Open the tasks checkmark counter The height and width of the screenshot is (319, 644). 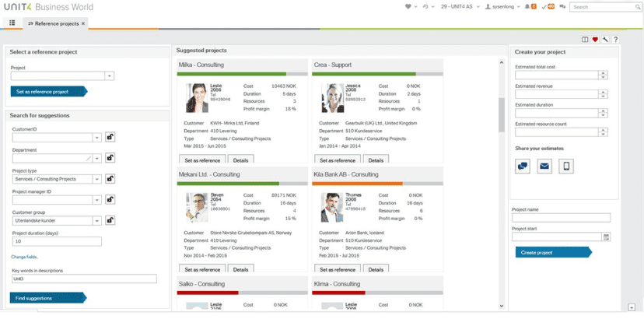coord(548,6)
